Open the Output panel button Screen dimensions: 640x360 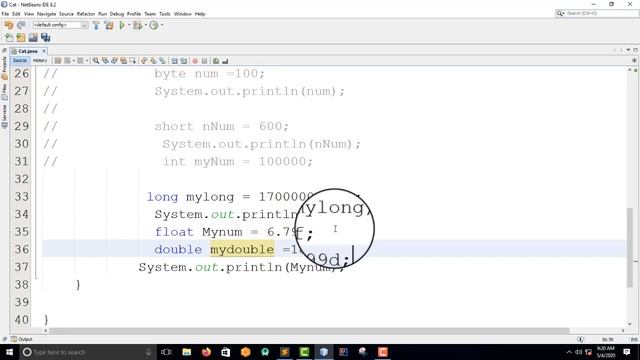tap(22, 339)
